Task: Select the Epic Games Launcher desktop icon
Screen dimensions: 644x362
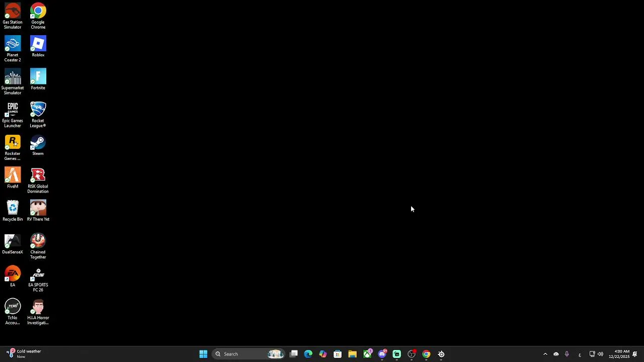Action: [x=13, y=115]
